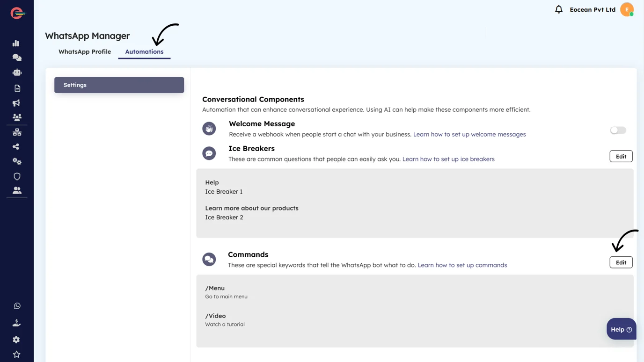Switch to the WhatsApp Profile tab
Image resolution: width=644 pixels, height=362 pixels.
(x=85, y=51)
